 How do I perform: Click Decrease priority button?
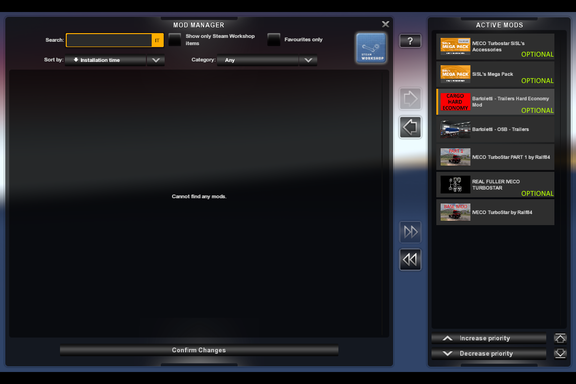click(x=489, y=354)
